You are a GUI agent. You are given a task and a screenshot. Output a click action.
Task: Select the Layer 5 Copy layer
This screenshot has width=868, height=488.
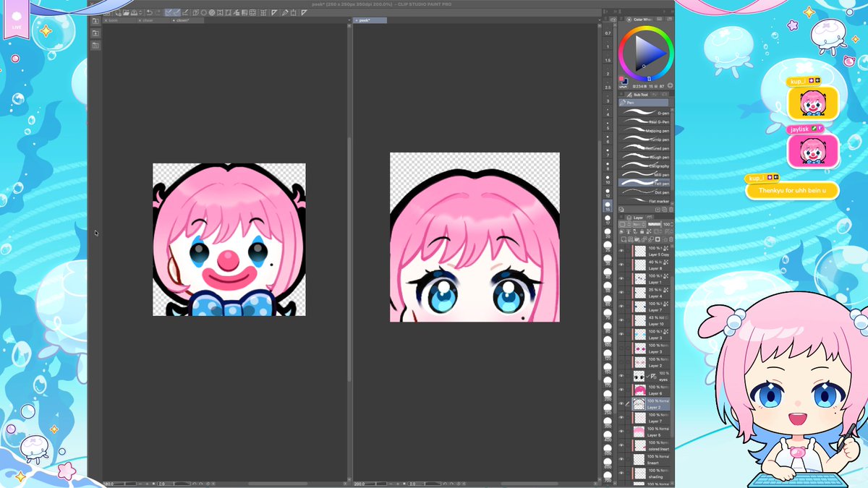pyautogui.click(x=651, y=252)
